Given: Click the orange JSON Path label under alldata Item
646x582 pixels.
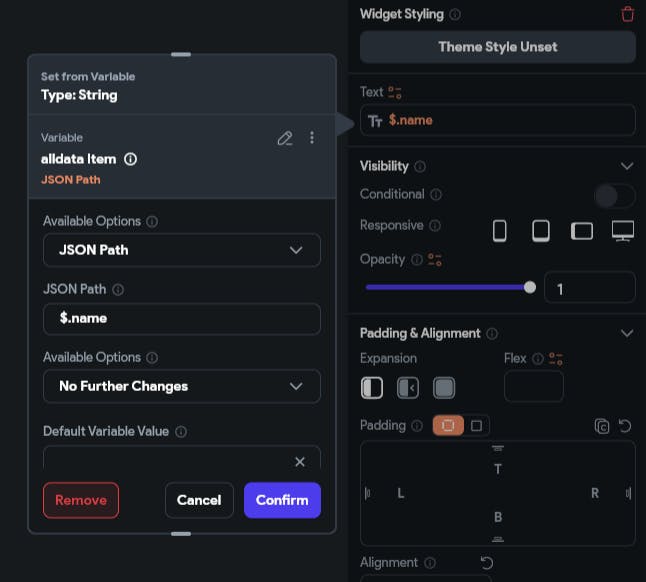Looking at the screenshot, I should click(70, 180).
